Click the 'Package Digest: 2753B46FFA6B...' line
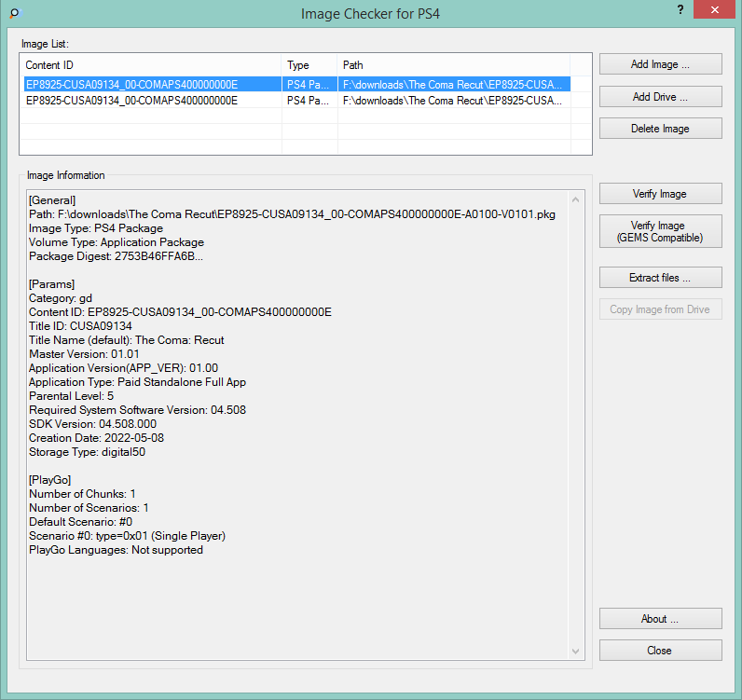Screen dimensions: 742x700 tap(116, 256)
